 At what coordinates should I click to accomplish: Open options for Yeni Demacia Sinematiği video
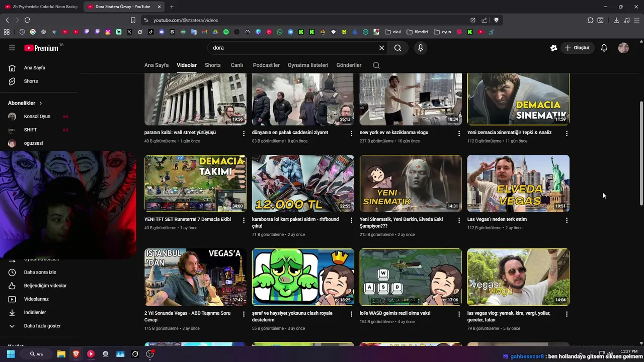(x=567, y=133)
